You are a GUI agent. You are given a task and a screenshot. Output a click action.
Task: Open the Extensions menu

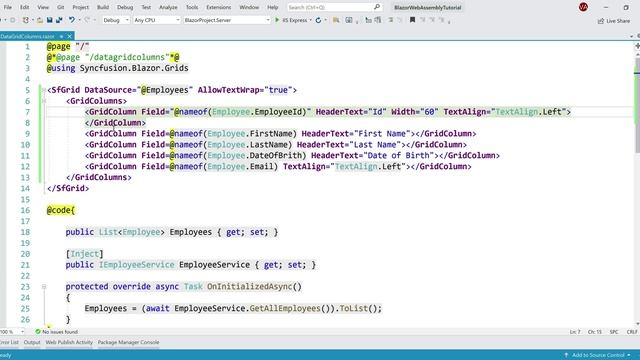(x=218, y=7)
